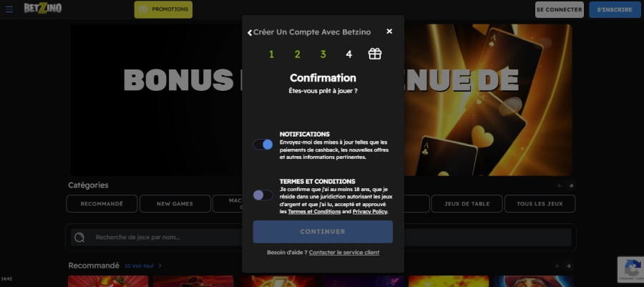This screenshot has height=287, width=644.
Task: Go to step 1 of registration
Action: [x=271, y=54]
